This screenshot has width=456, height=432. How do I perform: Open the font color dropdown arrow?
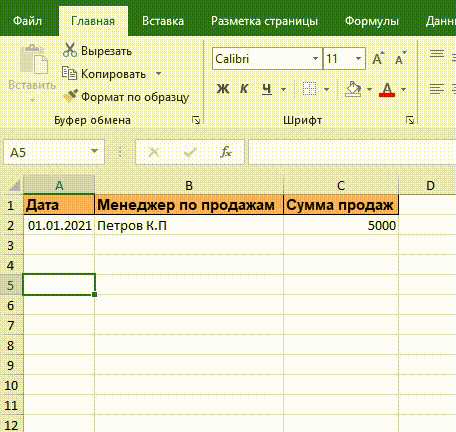pyautogui.click(x=403, y=89)
